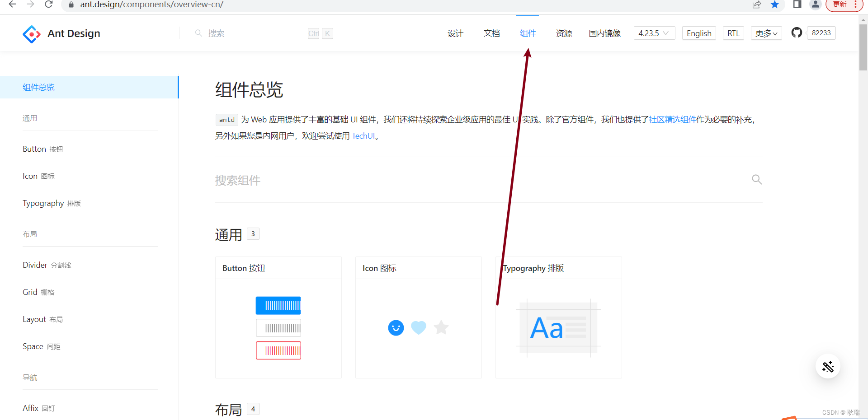Click the 通用 sidebar group label
Viewport: 868px width, 420px height.
[30, 118]
